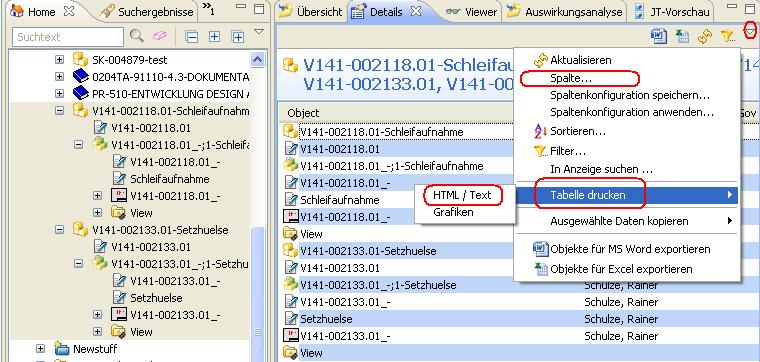Choose Filter... from the menu
Screen dimensions: 760x362
click(568, 152)
